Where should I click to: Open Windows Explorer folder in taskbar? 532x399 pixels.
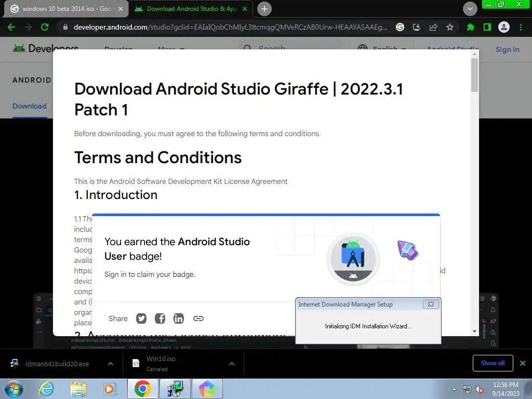tap(78, 389)
